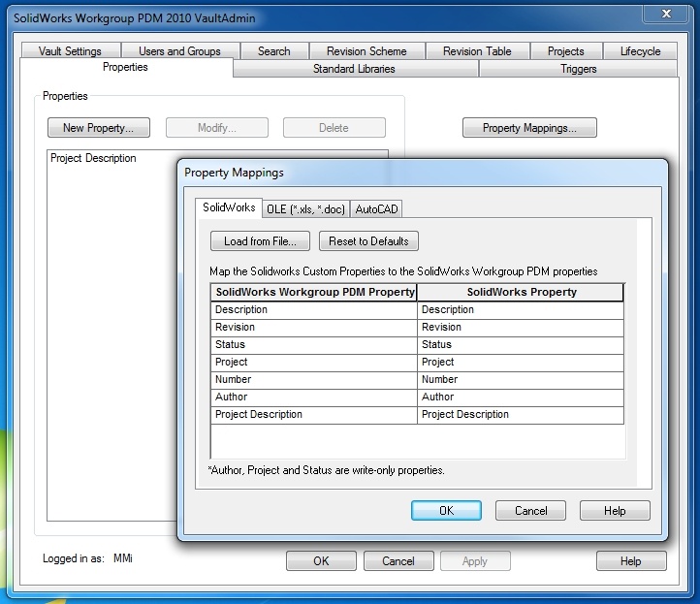Viewport: 700px width, 604px height.
Task: Open Help in the VaultAdmin window
Action: [x=631, y=560]
